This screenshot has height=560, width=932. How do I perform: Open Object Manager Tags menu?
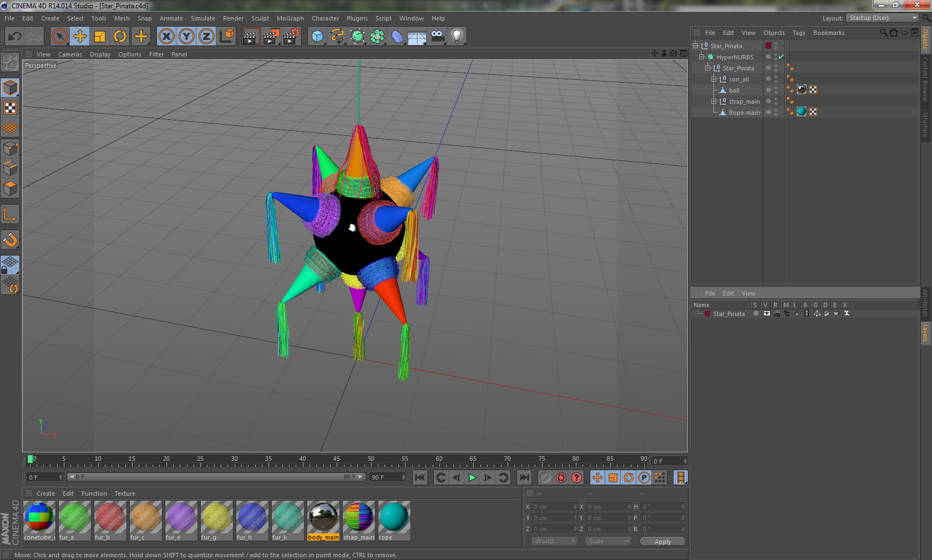click(798, 33)
